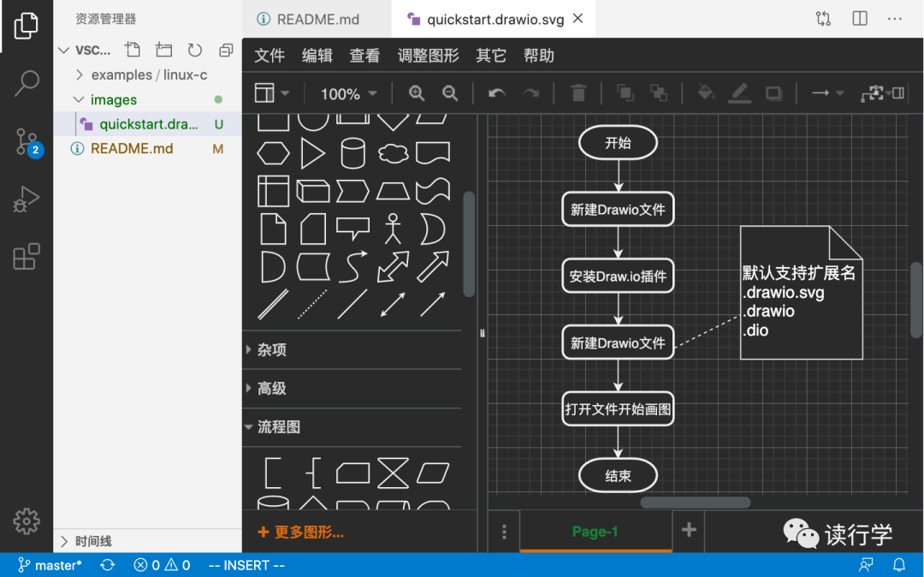Screen dimensions: 924x577
Task: Refresh the explorer file tree
Action: point(194,51)
